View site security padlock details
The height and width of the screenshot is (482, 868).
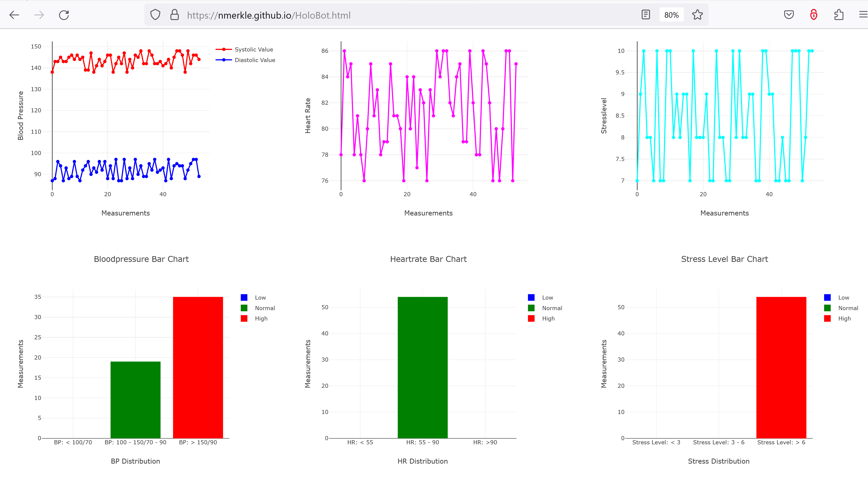tap(175, 15)
